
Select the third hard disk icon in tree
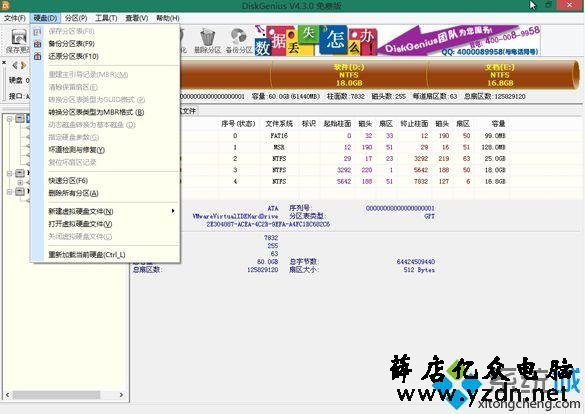[x=20, y=192]
